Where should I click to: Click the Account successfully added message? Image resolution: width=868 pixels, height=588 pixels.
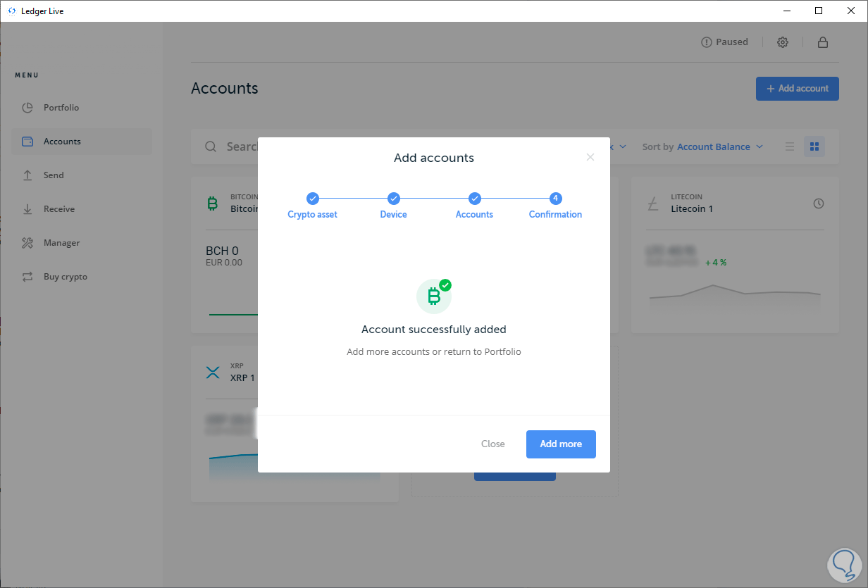[434, 330]
